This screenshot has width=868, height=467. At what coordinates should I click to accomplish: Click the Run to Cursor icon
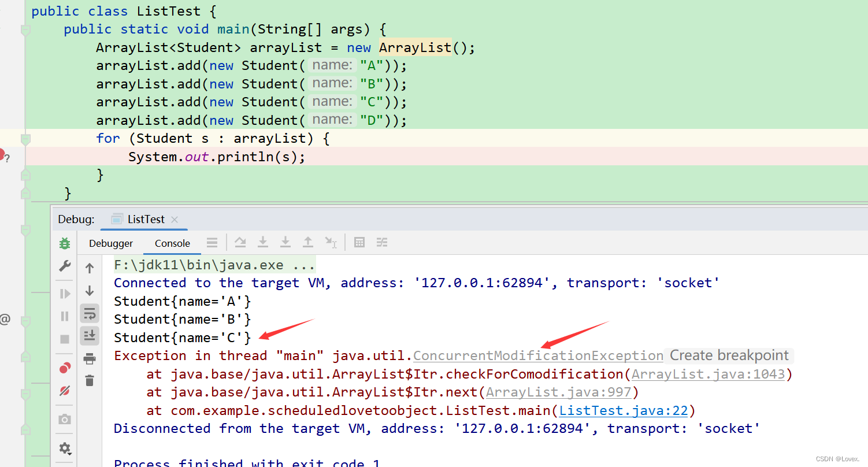(x=331, y=243)
